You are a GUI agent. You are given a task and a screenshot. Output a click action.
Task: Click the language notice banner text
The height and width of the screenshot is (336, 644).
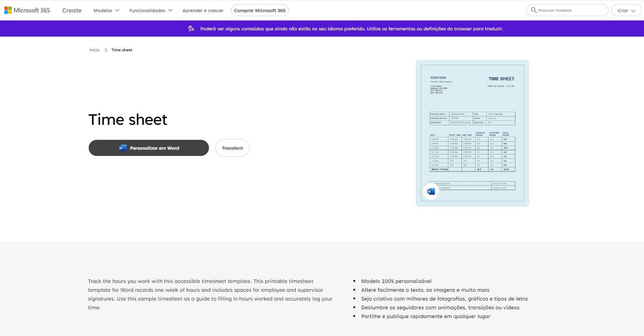(x=352, y=29)
